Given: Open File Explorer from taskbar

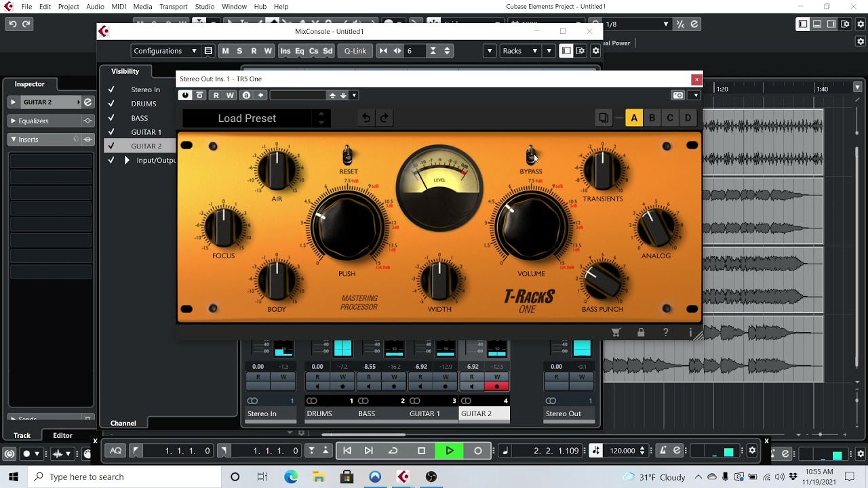Looking at the screenshot, I should (x=319, y=477).
